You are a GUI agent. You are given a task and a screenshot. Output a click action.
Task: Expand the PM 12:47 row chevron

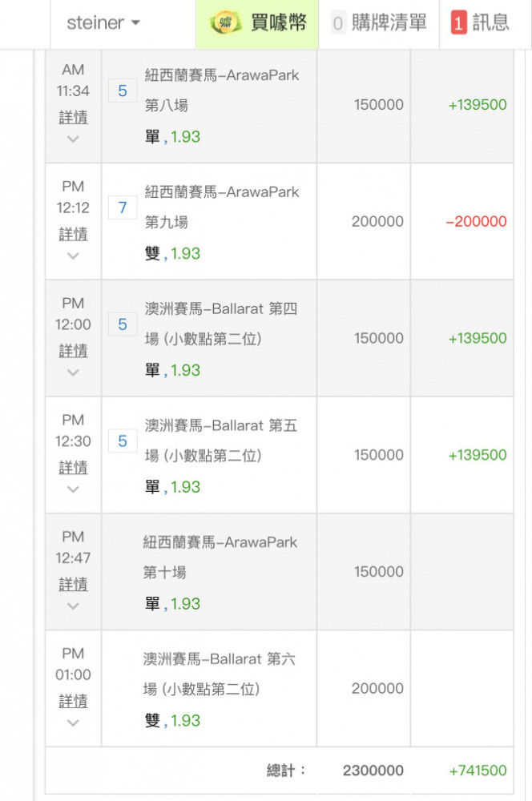pos(73,606)
